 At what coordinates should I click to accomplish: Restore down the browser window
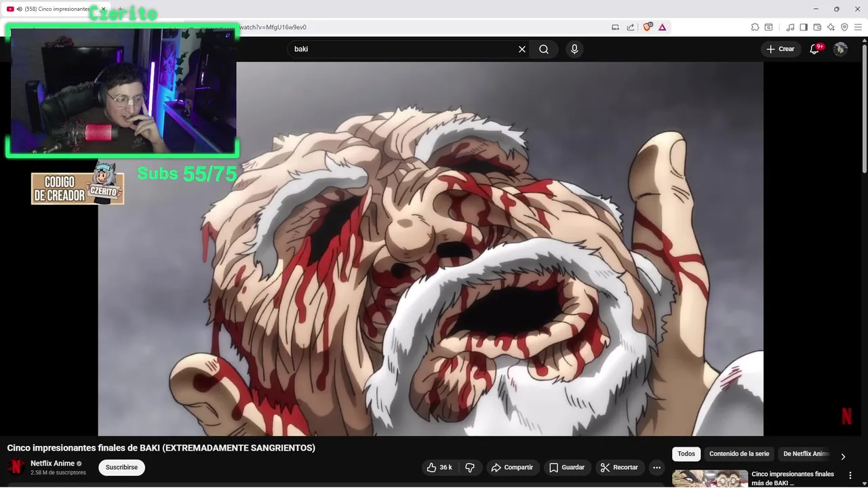[x=837, y=9]
